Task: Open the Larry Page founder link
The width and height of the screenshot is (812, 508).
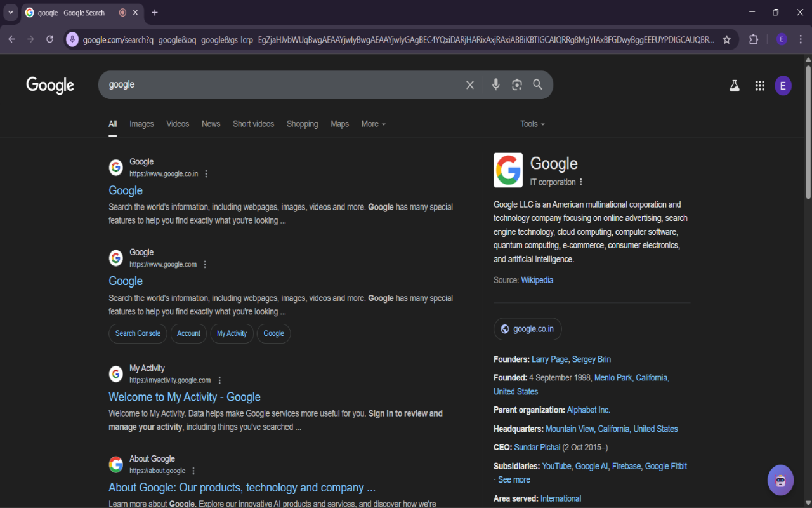Action: (550, 359)
